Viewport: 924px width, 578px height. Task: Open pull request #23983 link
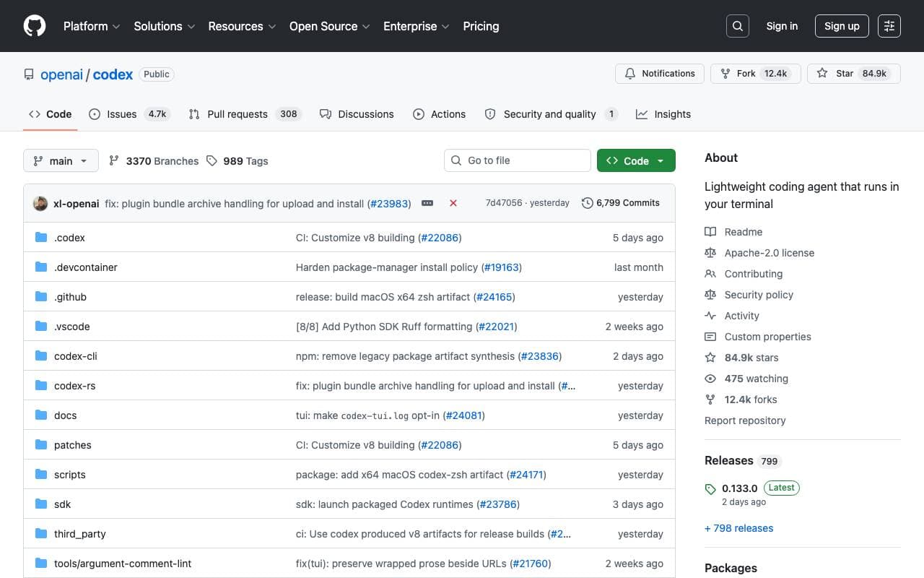(x=389, y=204)
